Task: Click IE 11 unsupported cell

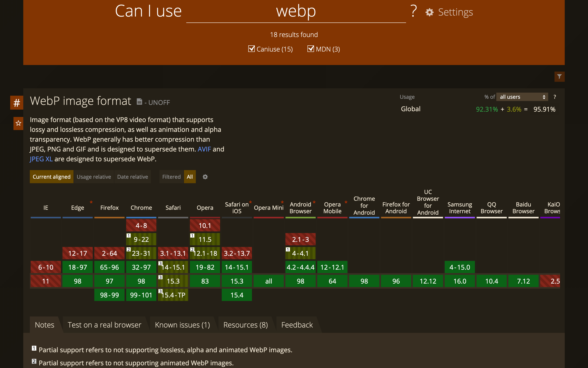Action: pyautogui.click(x=46, y=281)
